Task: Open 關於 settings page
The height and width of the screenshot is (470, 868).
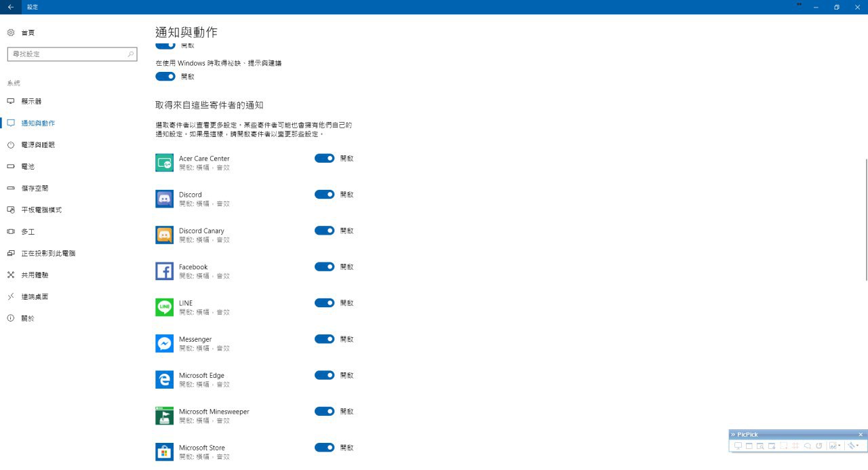Action: tap(28, 318)
